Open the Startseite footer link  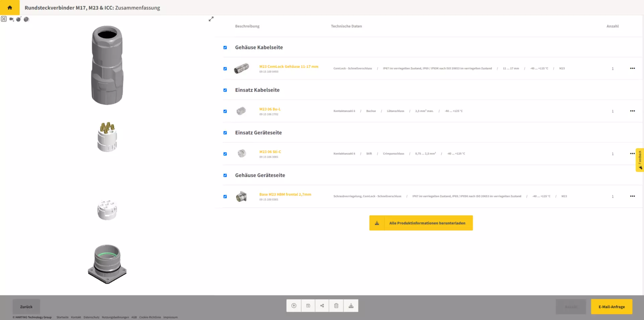click(62, 317)
